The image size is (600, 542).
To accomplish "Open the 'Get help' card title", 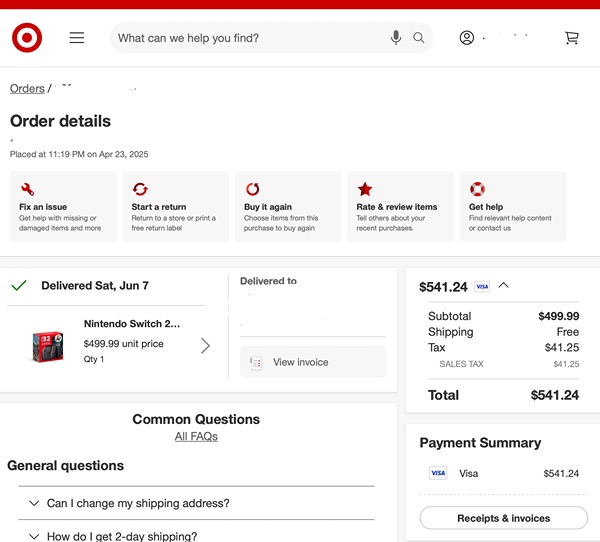I will [486, 207].
